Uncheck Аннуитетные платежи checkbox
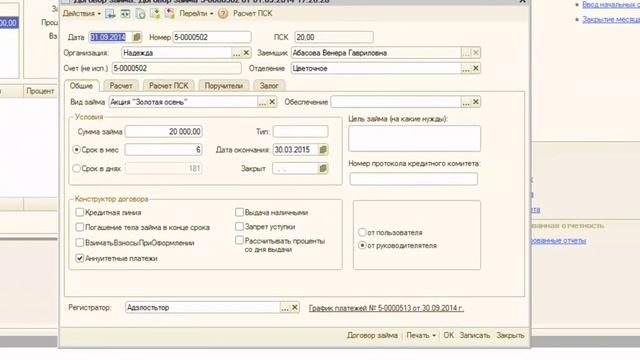This screenshot has height=360, width=640. 80,258
